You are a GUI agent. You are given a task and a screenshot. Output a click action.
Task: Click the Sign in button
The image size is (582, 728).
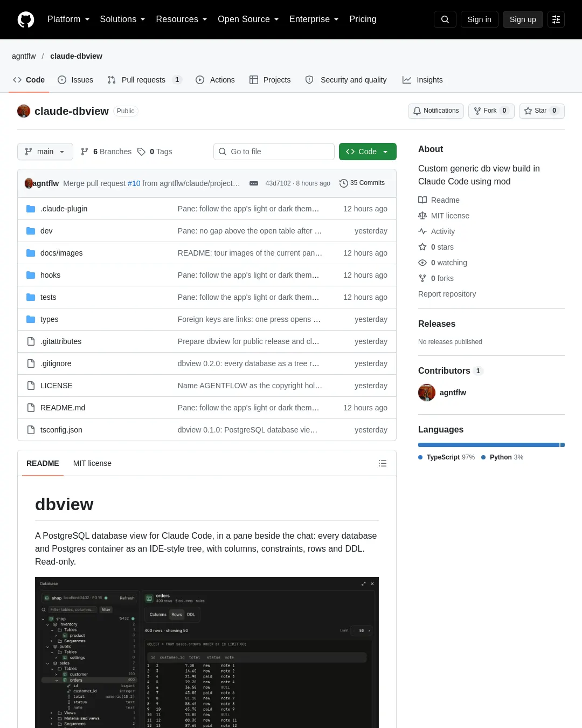480,19
